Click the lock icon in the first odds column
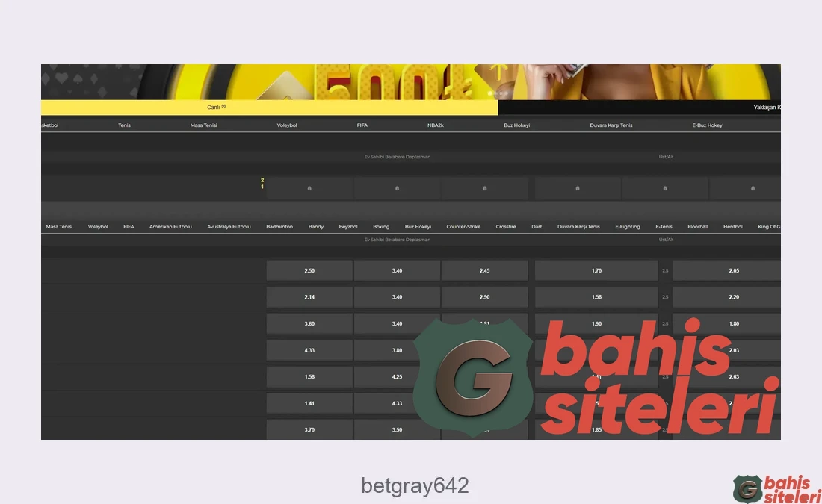822x504 pixels. [309, 188]
